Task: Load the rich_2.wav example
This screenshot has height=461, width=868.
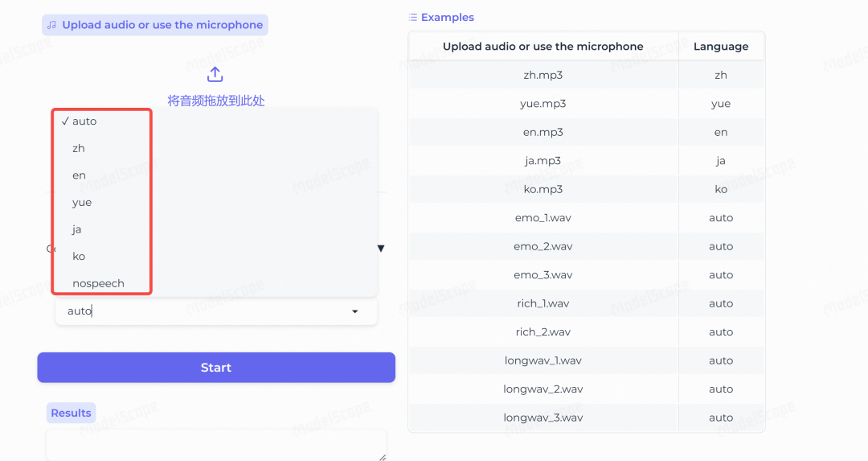Action: coord(586,332)
